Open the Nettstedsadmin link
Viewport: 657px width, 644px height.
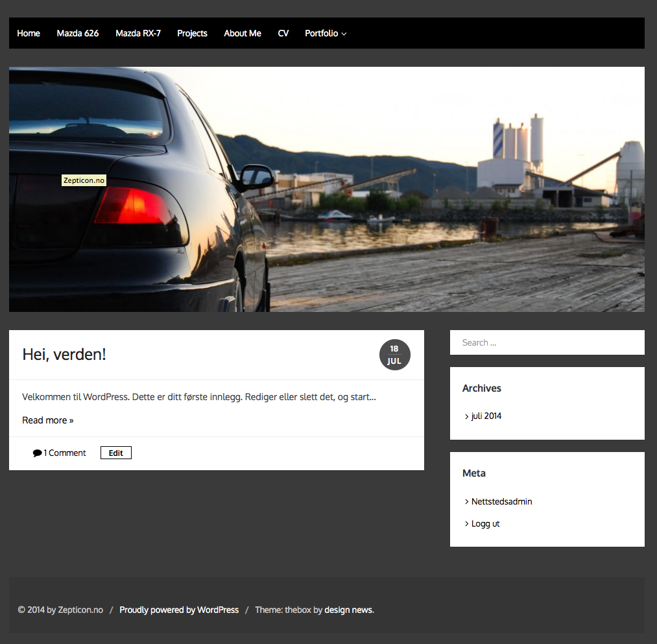pyautogui.click(x=501, y=501)
